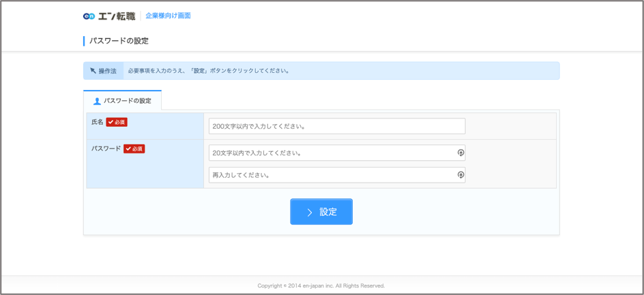Screen dimensions: 644x295
Task: Focus the パスワード 20文字以内 input field
Action: (x=337, y=153)
